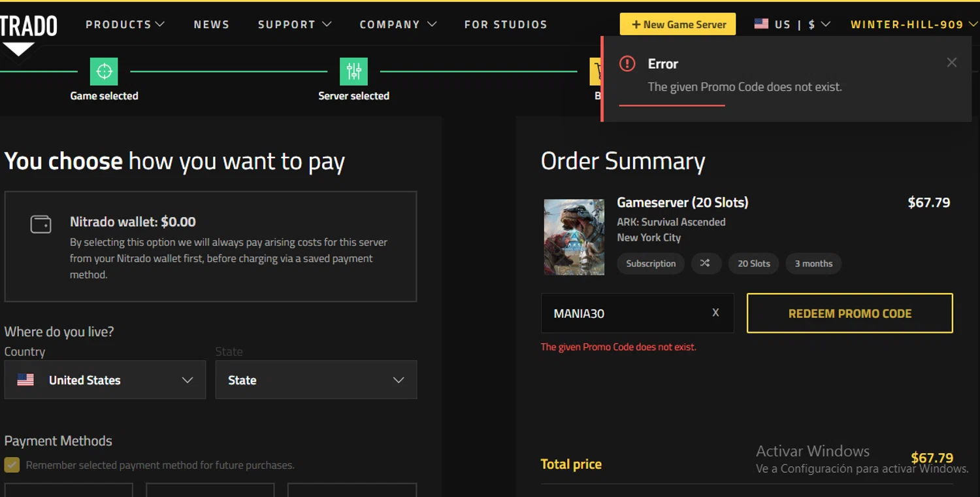Screen dimensions: 980x497
Task: Click the Subscription tag
Action: [x=651, y=264]
